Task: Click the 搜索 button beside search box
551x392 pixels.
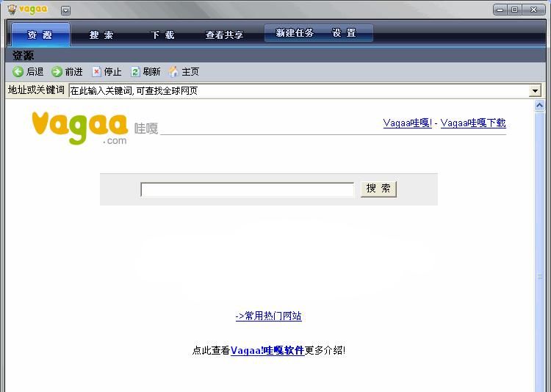Action: coord(378,189)
